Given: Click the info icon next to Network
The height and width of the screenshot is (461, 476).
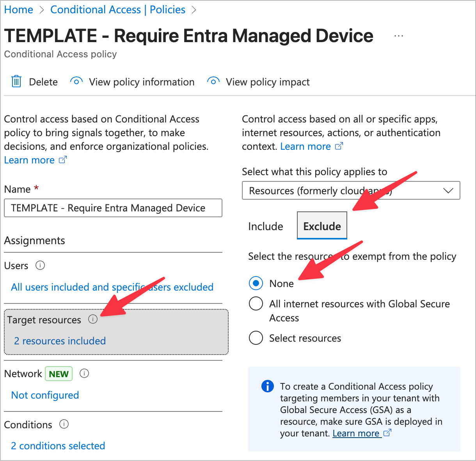Looking at the screenshot, I should [x=84, y=374].
